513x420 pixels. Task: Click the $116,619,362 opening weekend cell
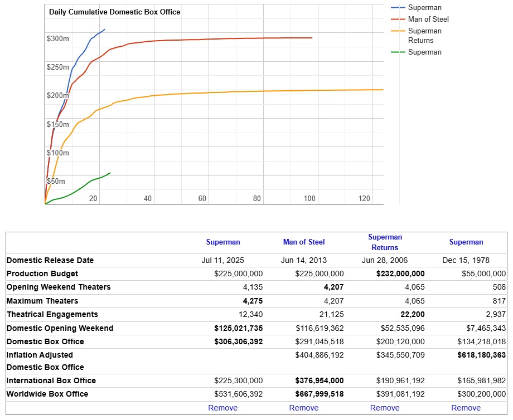pos(320,329)
